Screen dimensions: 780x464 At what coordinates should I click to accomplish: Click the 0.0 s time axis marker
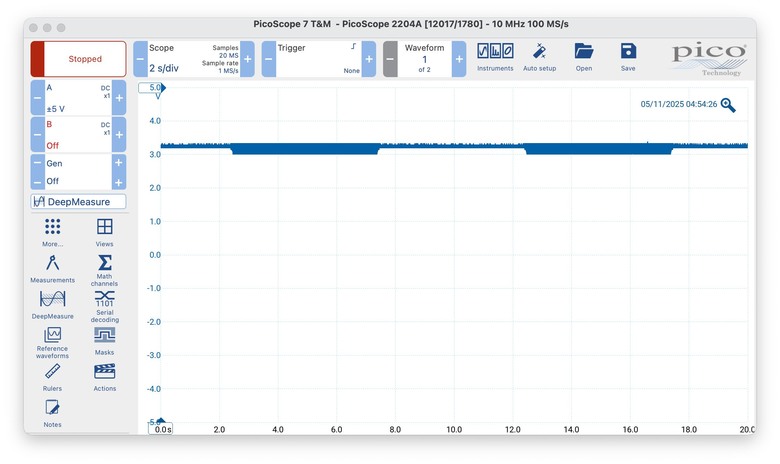click(x=161, y=429)
